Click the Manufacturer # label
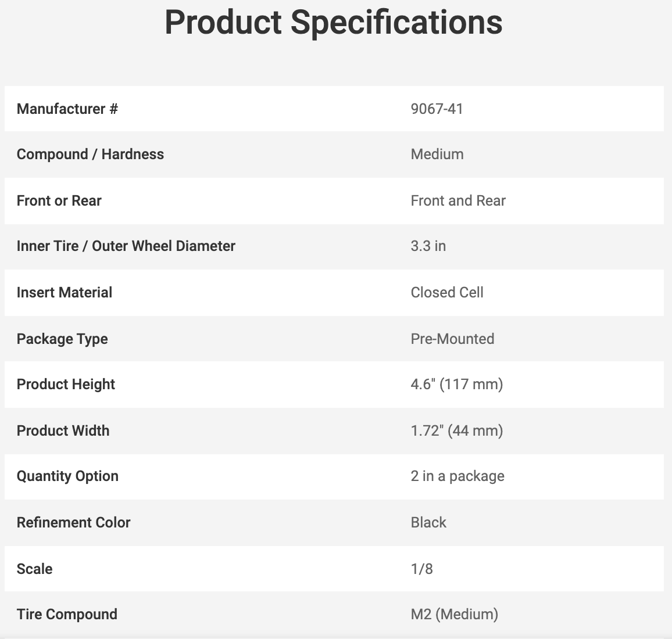This screenshot has height=639, width=672. [67, 109]
